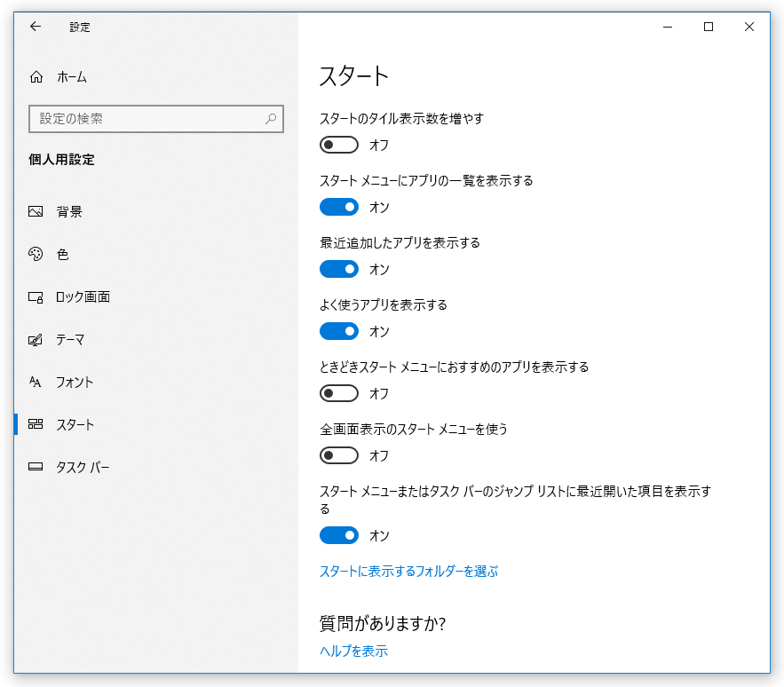Open the テーマ brush icon
The image size is (784, 687).
point(36,339)
